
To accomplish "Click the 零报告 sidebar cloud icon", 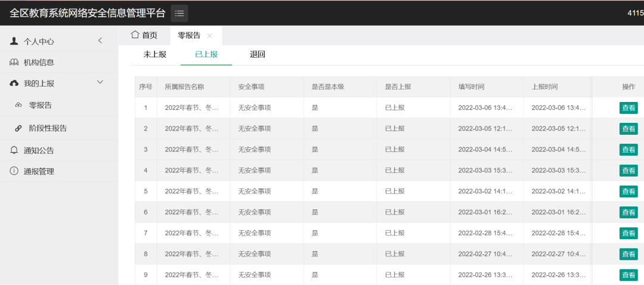I will tap(18, 106).
